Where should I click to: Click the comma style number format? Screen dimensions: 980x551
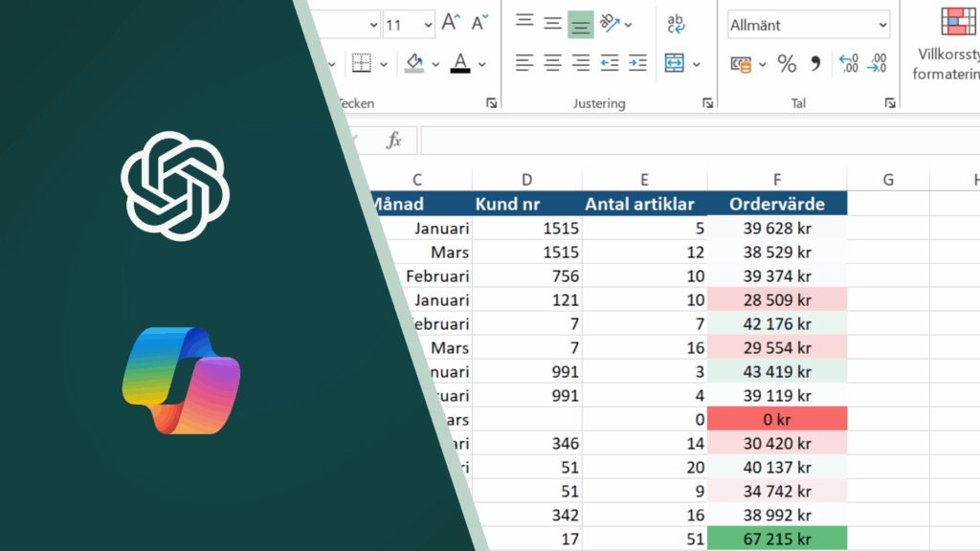tap(815, 64)
